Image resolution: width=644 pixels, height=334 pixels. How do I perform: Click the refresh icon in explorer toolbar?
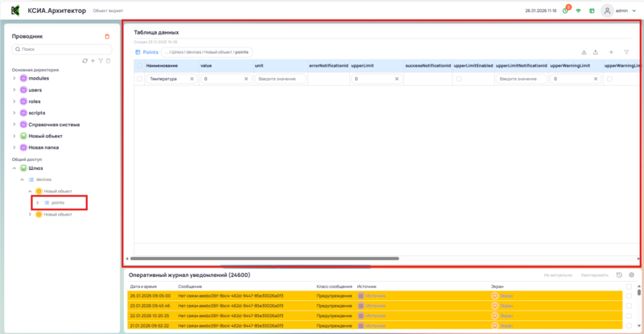[85, 60]
